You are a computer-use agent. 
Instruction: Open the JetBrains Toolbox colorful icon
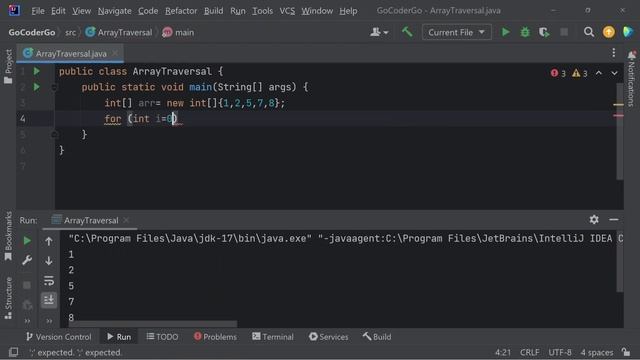point(628,32)
